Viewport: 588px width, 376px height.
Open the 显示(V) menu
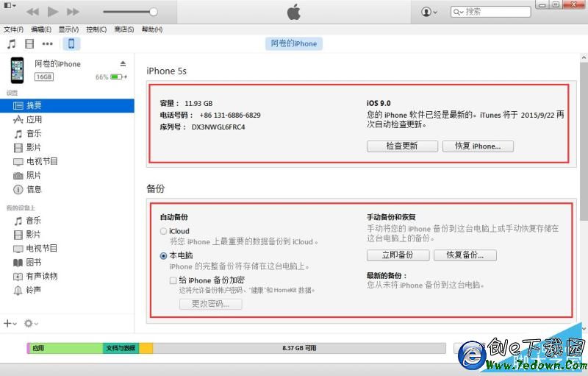(x=68, y=29)
